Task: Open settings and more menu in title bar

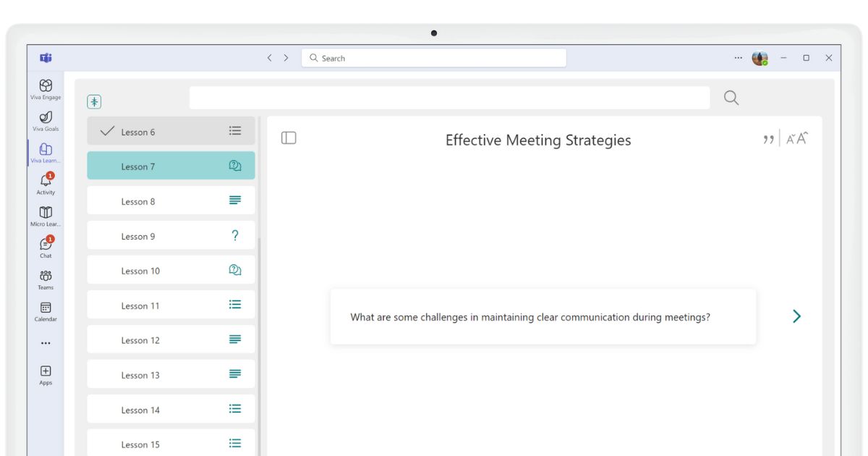Action: point(738,58)
